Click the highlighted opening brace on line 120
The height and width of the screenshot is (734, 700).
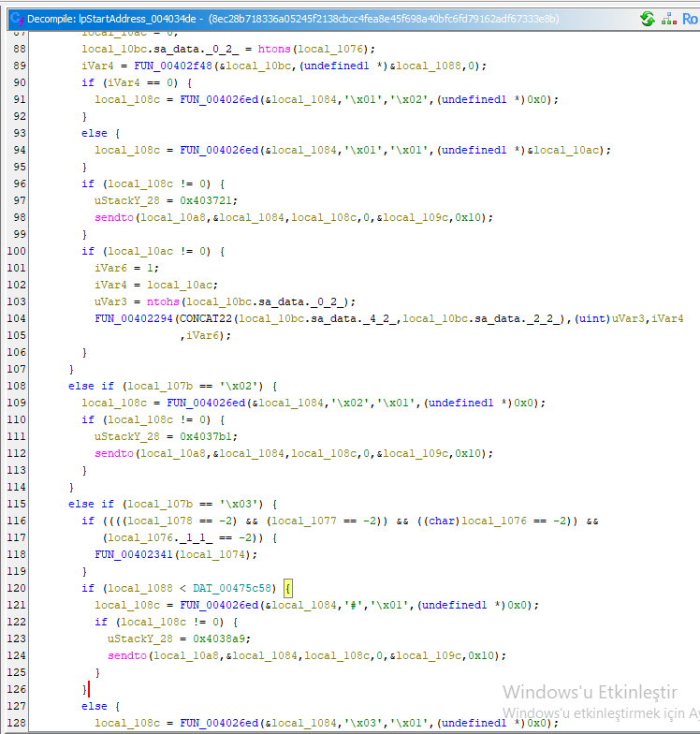tap(287, 588)
